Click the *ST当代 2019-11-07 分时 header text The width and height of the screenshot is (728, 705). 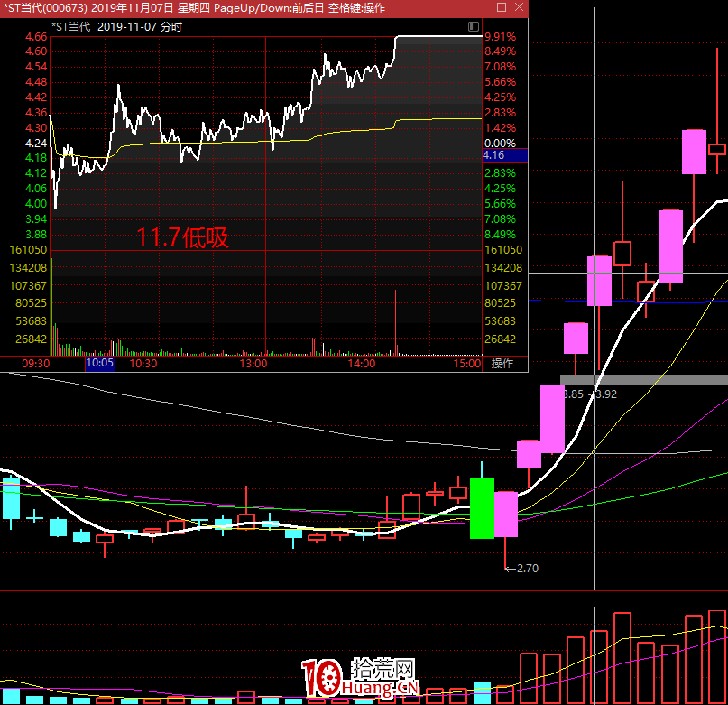click(x=116, y=27)
